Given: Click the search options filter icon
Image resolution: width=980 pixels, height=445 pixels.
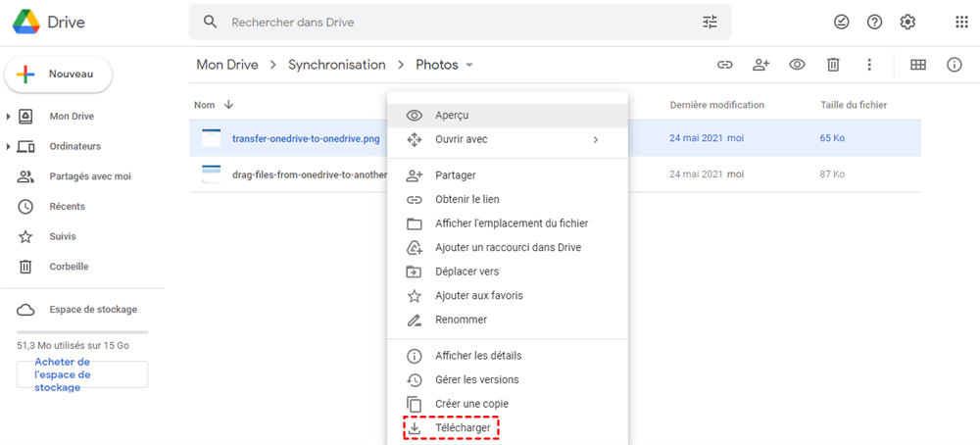Looking at the screenshot, I should [710, 22].
